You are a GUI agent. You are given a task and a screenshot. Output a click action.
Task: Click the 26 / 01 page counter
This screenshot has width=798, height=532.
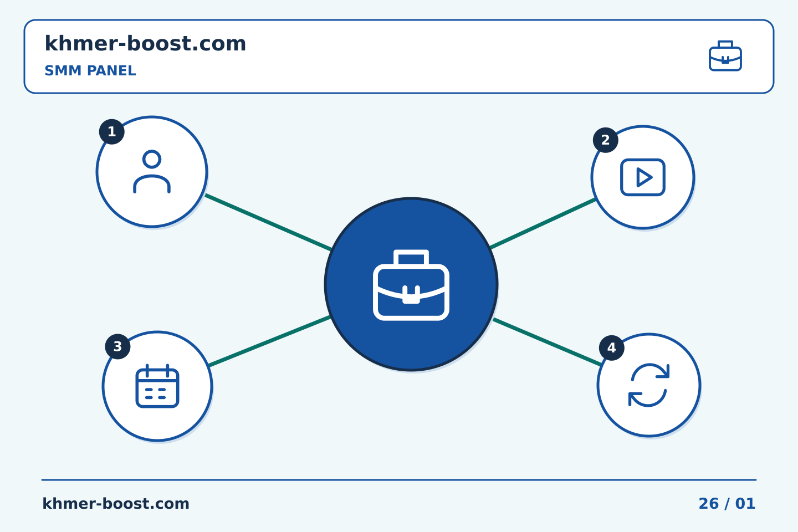pos(727,504)
